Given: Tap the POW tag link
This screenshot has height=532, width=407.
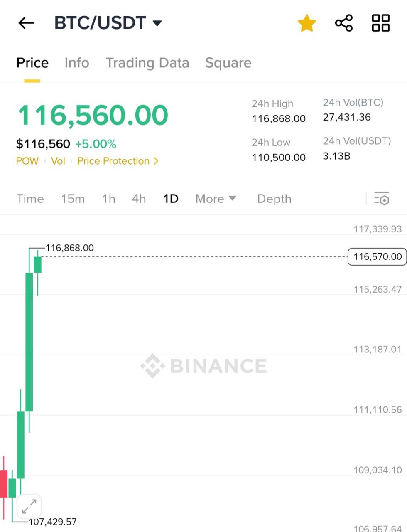Looking at the screenshot, I should click(x=27, y=161).
